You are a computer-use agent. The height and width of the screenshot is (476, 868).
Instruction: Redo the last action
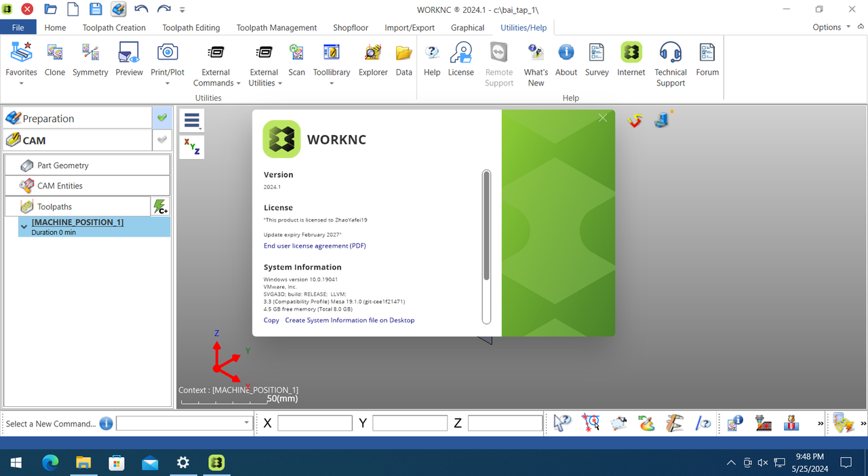point(163,9)
